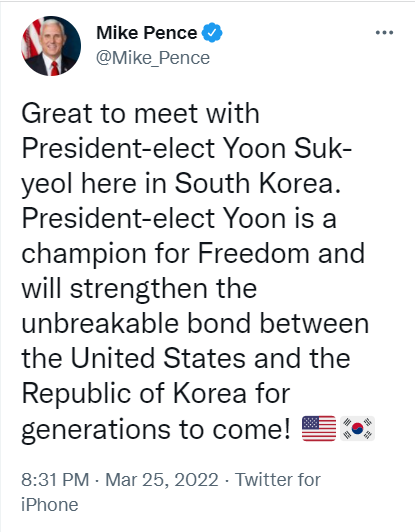Open the 8:31 PM timestamp link

[55, 480]
